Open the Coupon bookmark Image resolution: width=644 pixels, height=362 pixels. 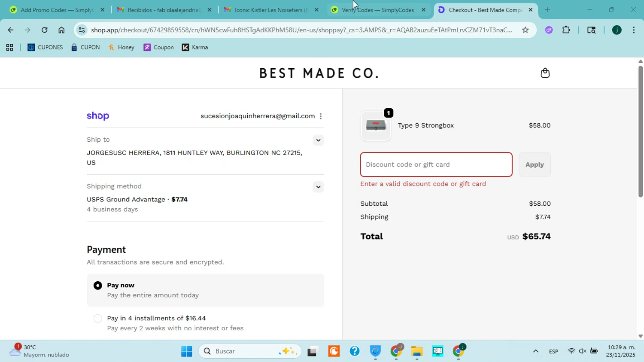point(159,48)
